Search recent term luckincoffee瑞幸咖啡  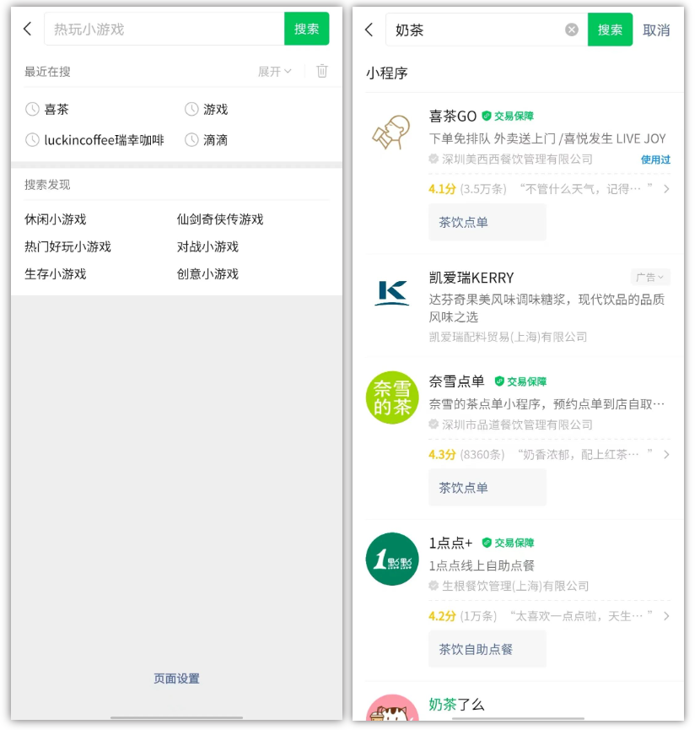pos(104,139)
